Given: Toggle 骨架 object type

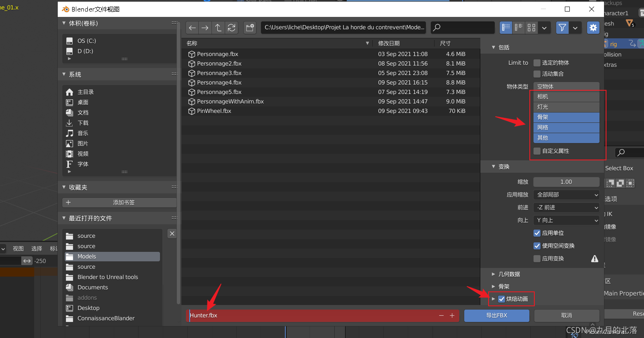Looking at the screenshot, I should pos(566,117).
